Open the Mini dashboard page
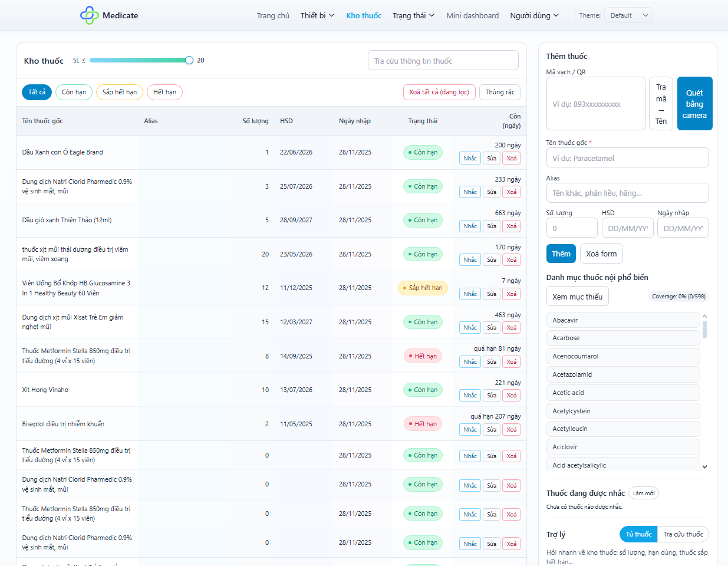Viewport: 728px width, 566px height. pyautogui.click(x=472, y=15)
